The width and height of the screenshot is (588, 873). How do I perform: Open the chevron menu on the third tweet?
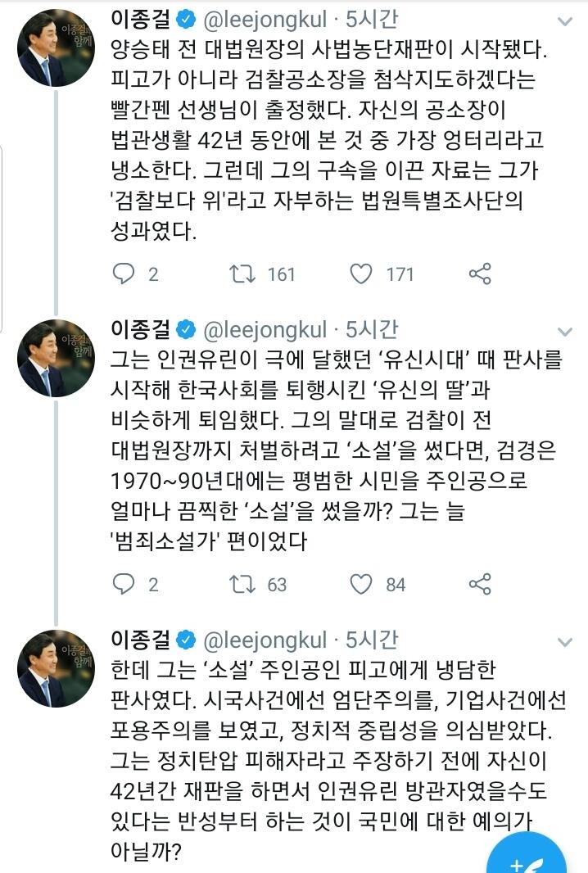point(565,641)
